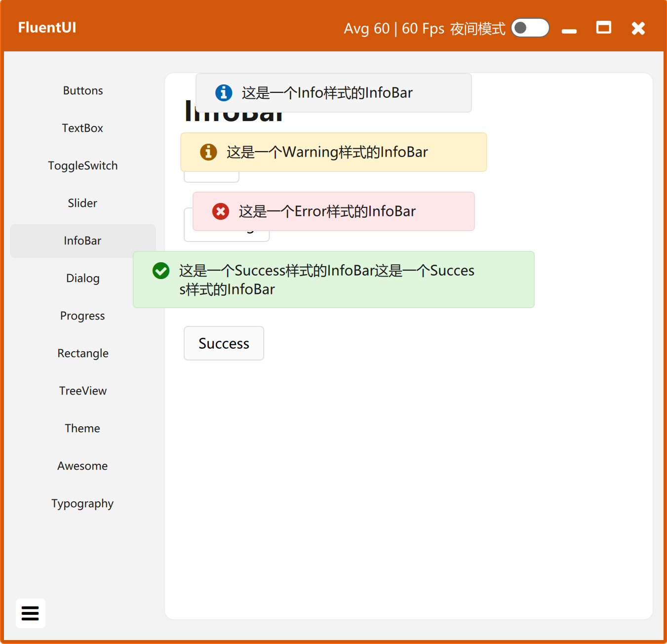Open the Typography page
667x644 pixels.
[x=83, y=503]
